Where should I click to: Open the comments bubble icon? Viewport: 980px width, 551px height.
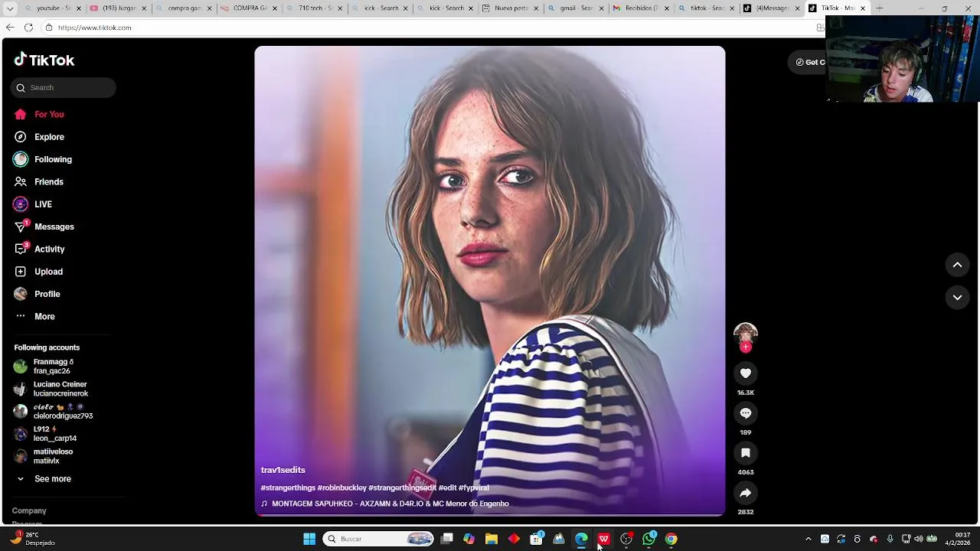click(745, 413)
